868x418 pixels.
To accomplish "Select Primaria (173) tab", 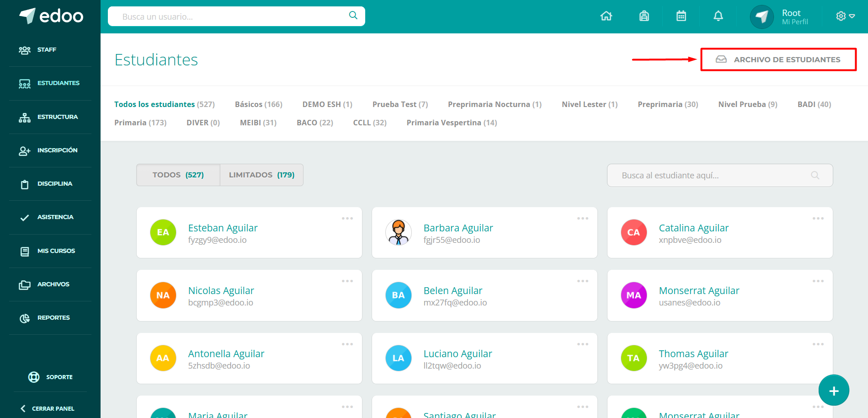I will pos(140,123).
